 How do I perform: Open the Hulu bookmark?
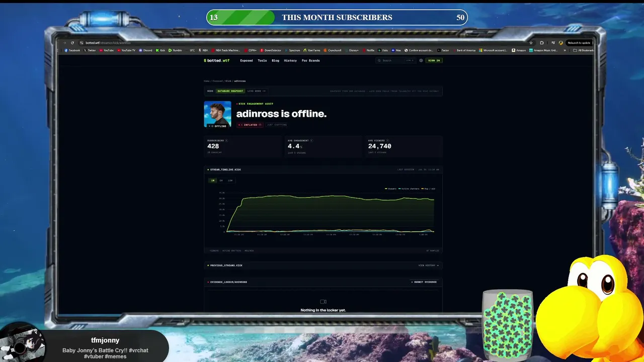click(383, 50)
